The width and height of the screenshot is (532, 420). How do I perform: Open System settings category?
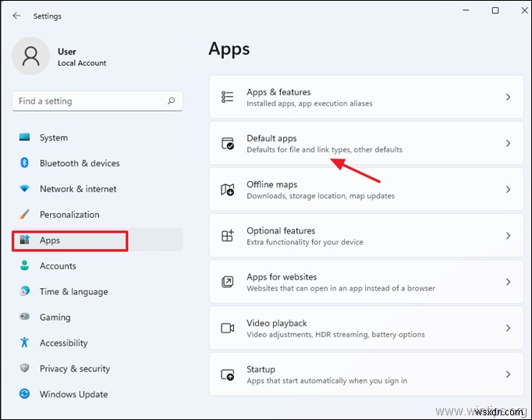[x=98, y=137]
